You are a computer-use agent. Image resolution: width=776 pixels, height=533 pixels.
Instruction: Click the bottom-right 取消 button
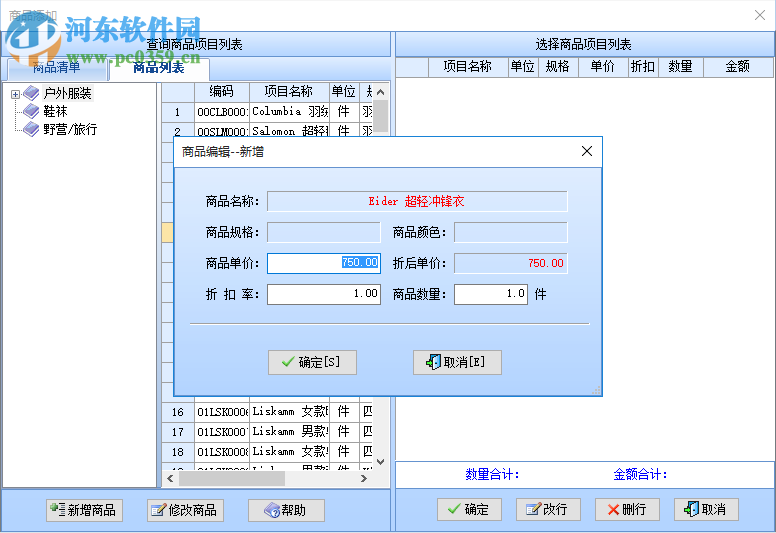706,509
